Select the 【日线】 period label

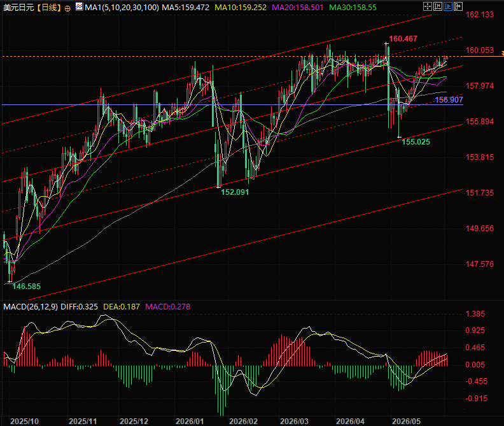pyautogui.click(x=48, y=7)
